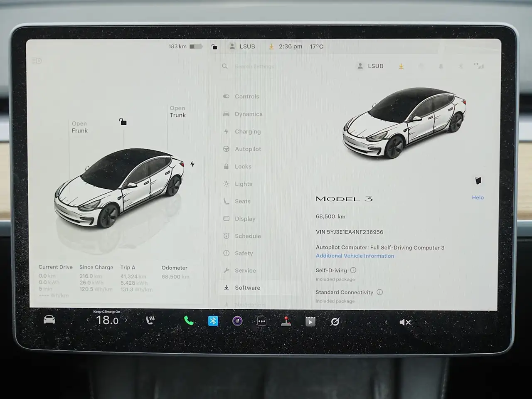Tap the lock status icon in top bar
Viewport: 532px width, 399px height.
coord(214,47)
